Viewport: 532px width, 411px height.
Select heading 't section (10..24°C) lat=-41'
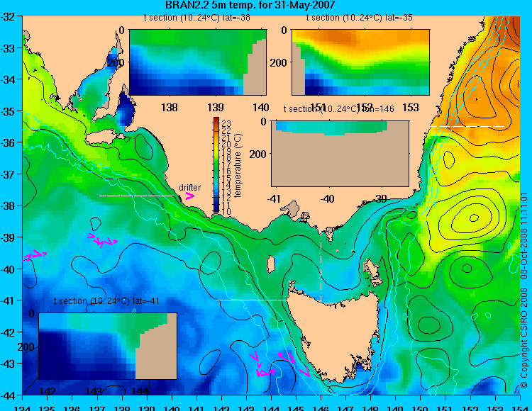[106, 301]
